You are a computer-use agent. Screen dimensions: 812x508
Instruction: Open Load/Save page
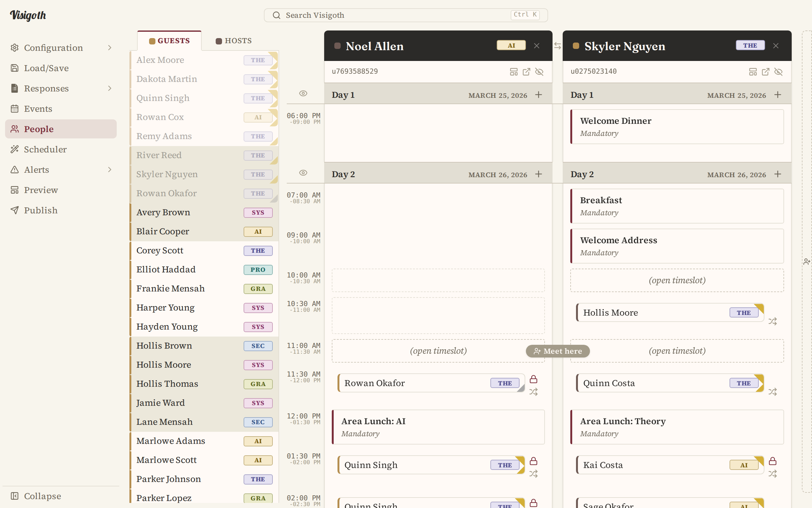(x=61, y=68)
